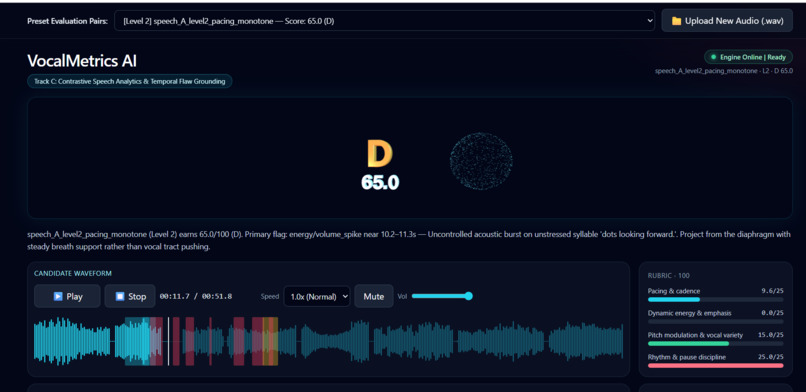Mute the audio with Mute button
The image size is (806, 392).
click(x=374, y=296)
